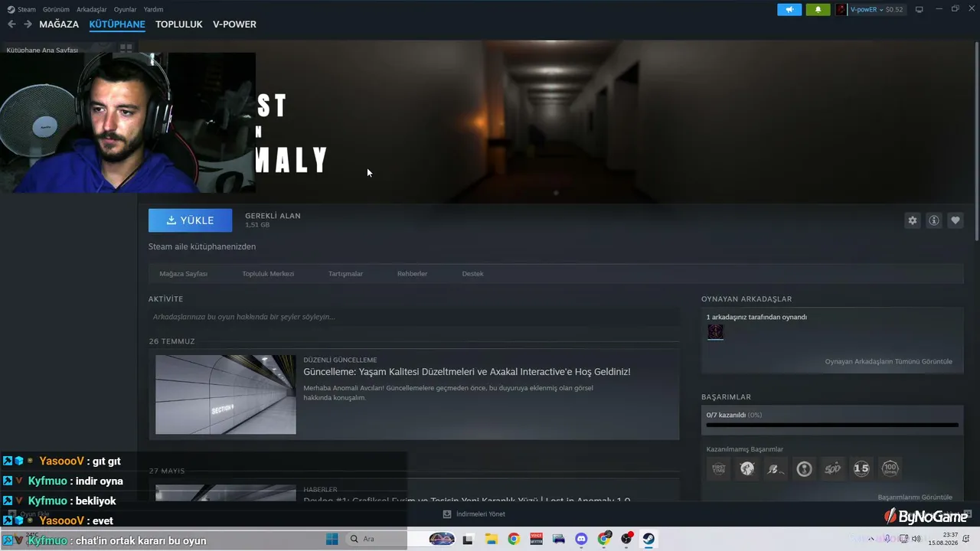Image resolution: width=980 pixels, height=551 pixels.
Task: Click Oynayan Arkadaşların Tümünü Görüntüle link
Action: pyautogui.click(x=889, y=361)
